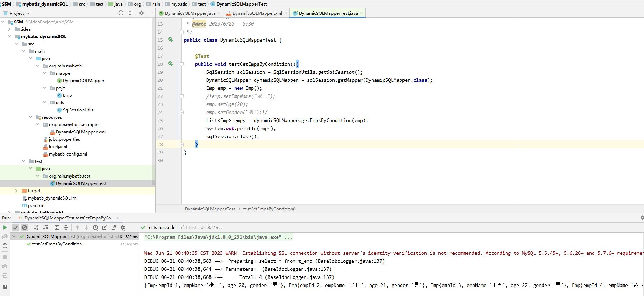Open test runner settings gear
The height and width of the screenshot is (296, 644).
coord(123,228)
